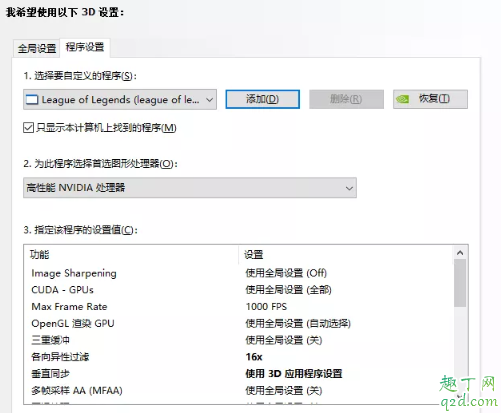Click the settings list scroll-up arrow
This screenshot has height=413, width=501.
coord(460,253)
